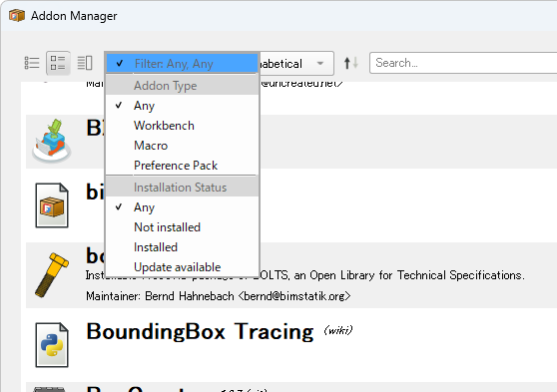Click the Search input field
The image size is (557, 392).
[463, 63]
